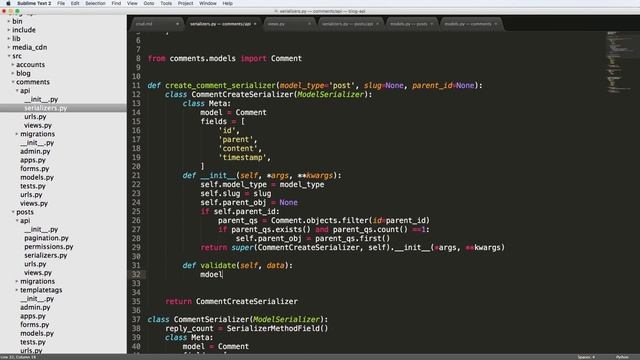Open serializers.py inside posts api folder
Image resolution: width=640 pixels, height=360 pixels.
click(46, 255)
